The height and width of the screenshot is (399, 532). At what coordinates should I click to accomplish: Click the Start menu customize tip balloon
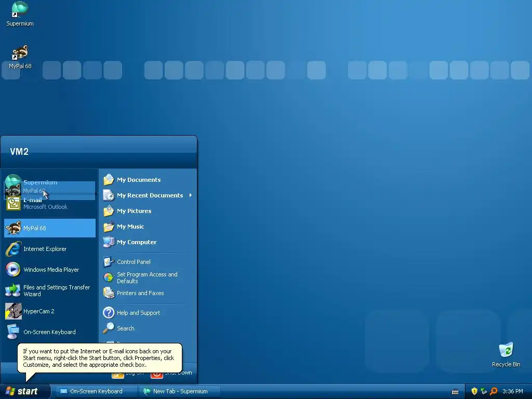tap(100, 358)
